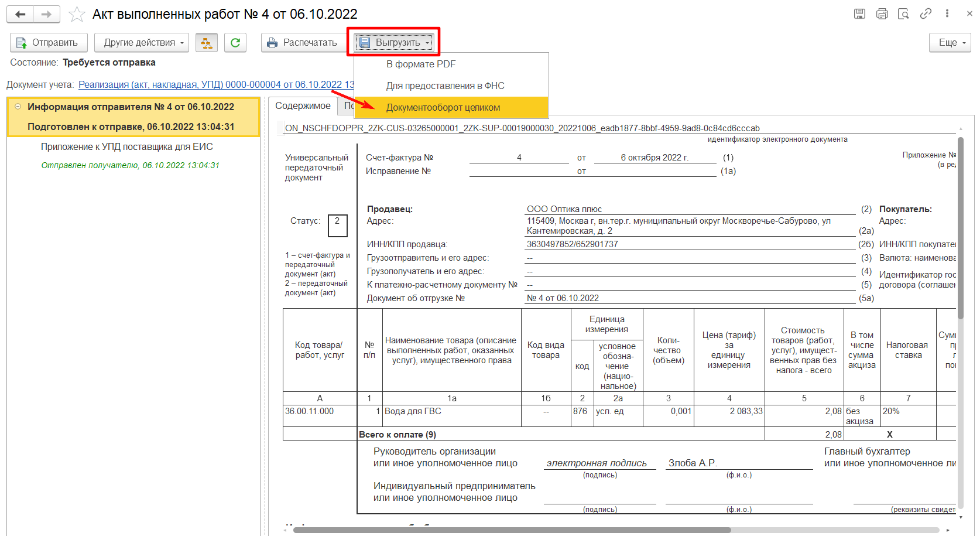Click the scrollbar up arrow of preview
Viewport: 980px width, 536px height.
coord(961,129)
